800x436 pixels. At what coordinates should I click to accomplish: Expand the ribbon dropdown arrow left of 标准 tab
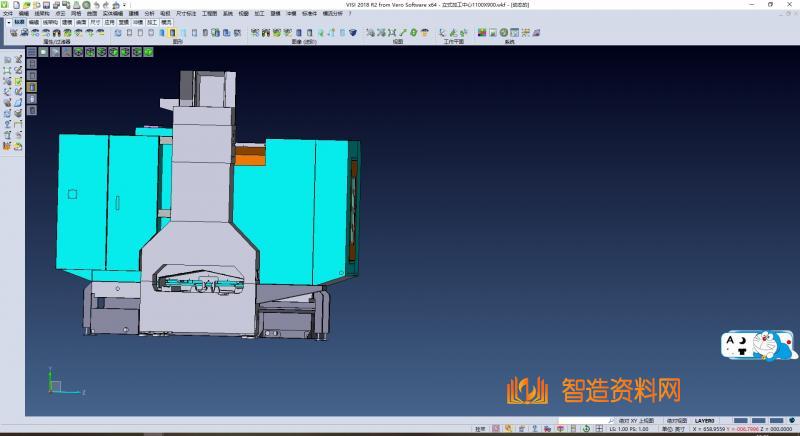(8, 21)
